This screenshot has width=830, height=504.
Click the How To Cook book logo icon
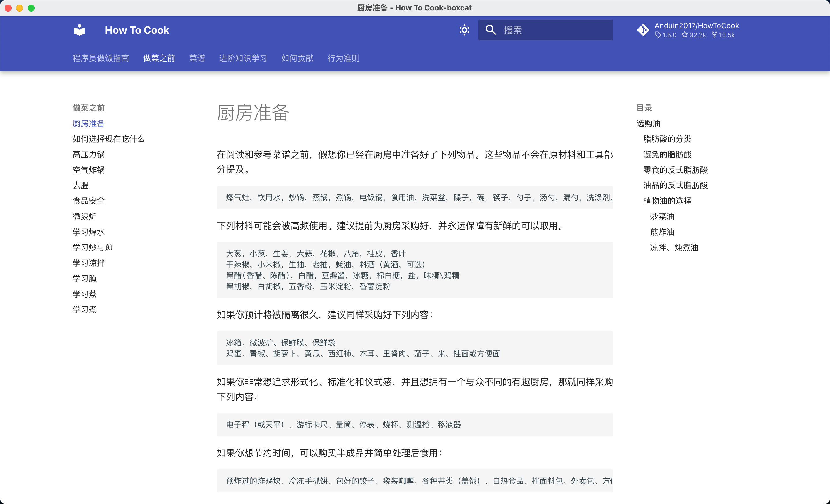80,30
